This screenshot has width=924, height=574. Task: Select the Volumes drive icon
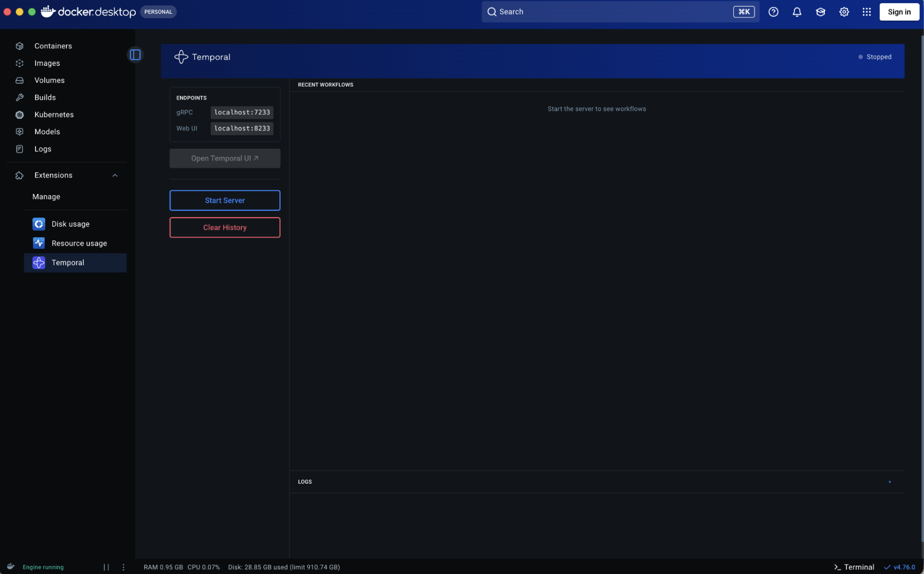tap(20, 80)
